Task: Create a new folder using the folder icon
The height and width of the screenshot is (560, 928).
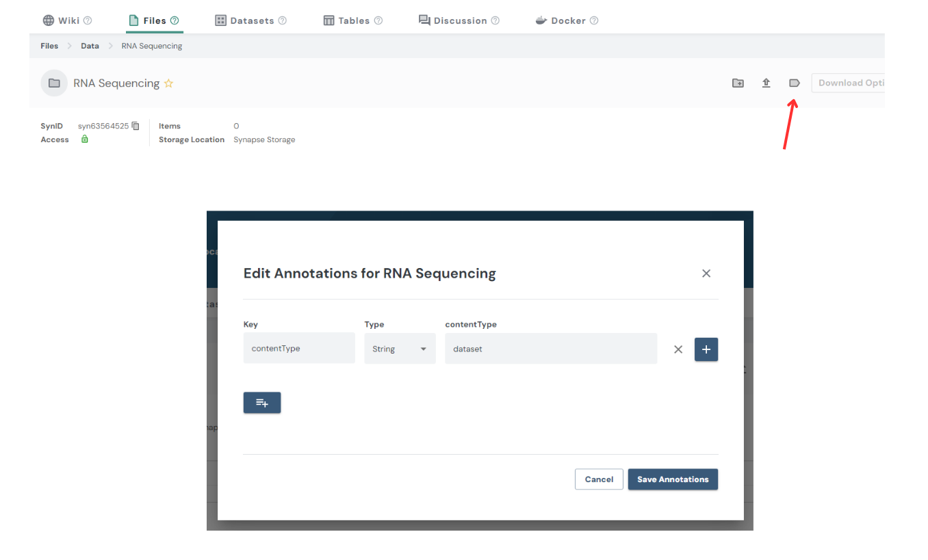Action: pos(738,83)
